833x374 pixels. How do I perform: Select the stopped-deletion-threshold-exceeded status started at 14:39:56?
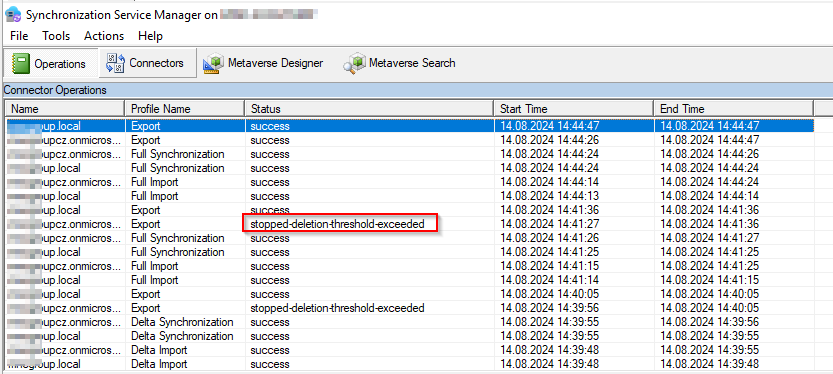(x=337, y=308)
